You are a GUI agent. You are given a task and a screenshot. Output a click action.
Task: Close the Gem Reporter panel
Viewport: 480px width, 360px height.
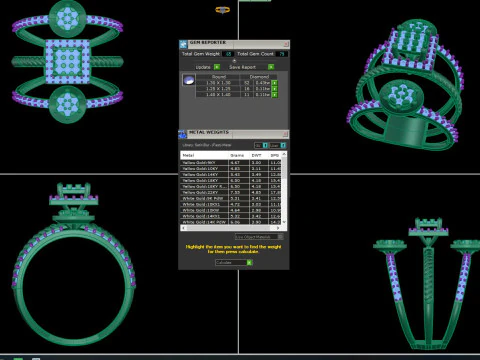point(286,44)
